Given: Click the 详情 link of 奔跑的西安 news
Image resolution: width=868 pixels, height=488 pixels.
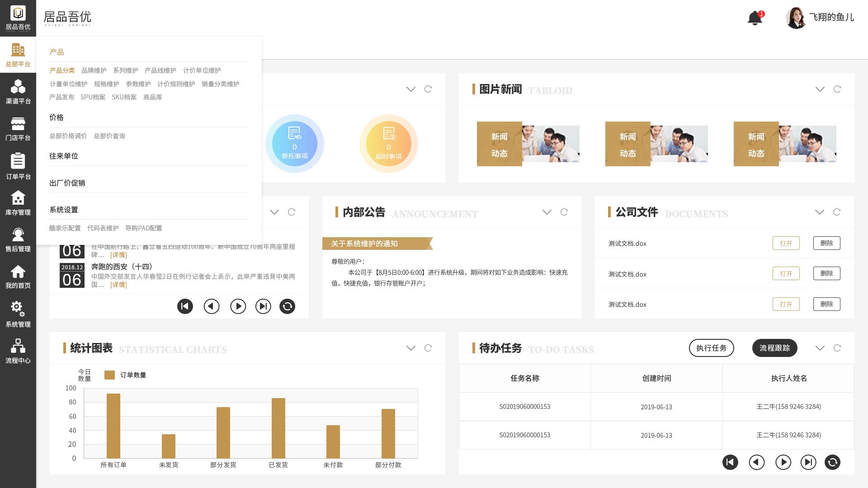Looking at the screenshot, I should (118, 285).
